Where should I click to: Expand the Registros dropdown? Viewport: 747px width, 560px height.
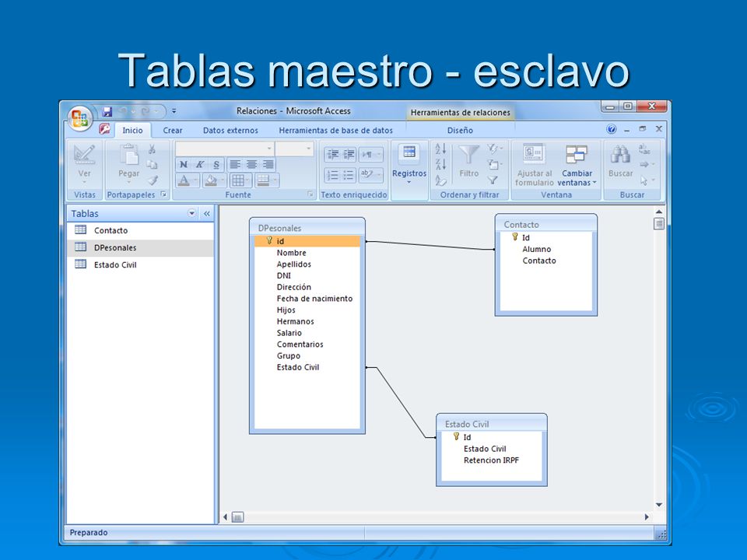[409, 181]
